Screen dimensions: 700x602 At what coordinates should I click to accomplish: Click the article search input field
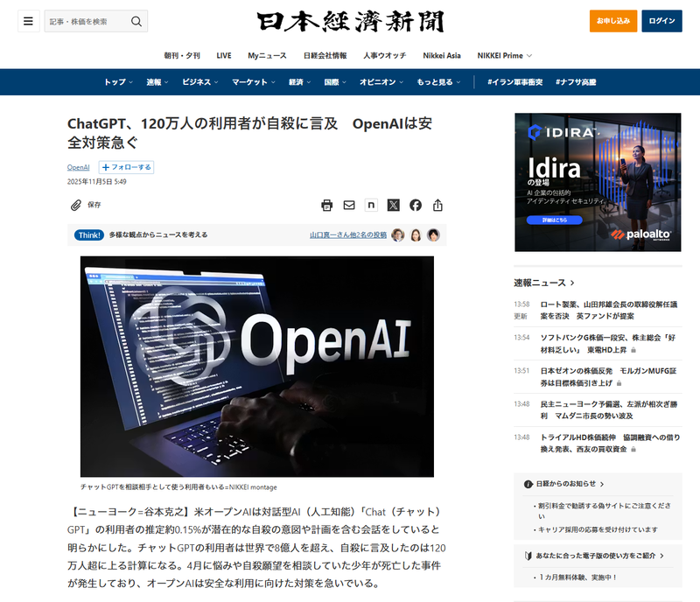pyautogui.click(x=96, y=21)
